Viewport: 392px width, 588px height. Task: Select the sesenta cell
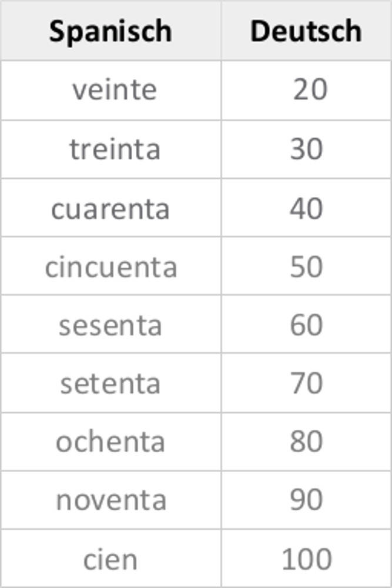tap(110, 325)
